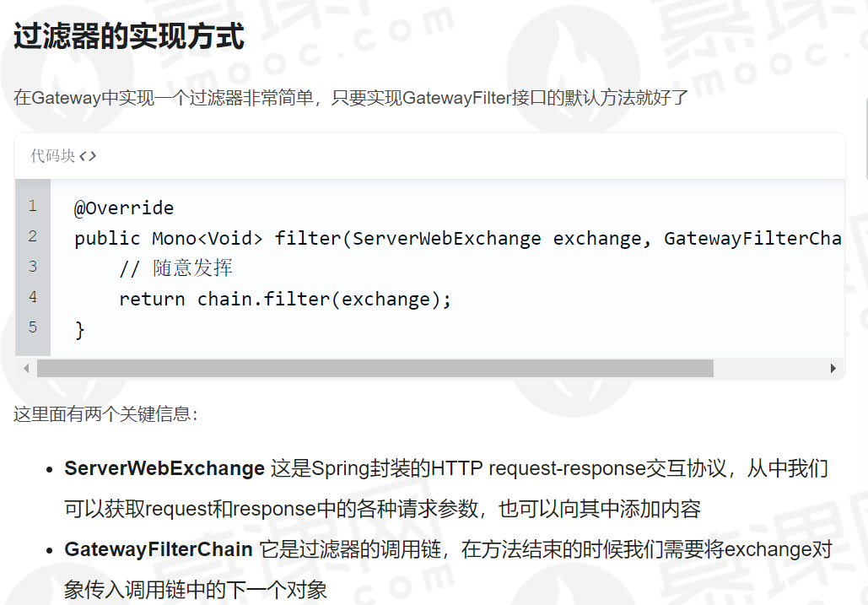Select line number 4 in the code gutter
This screenshot has height=605, width=868.
(x=33, y=298)
